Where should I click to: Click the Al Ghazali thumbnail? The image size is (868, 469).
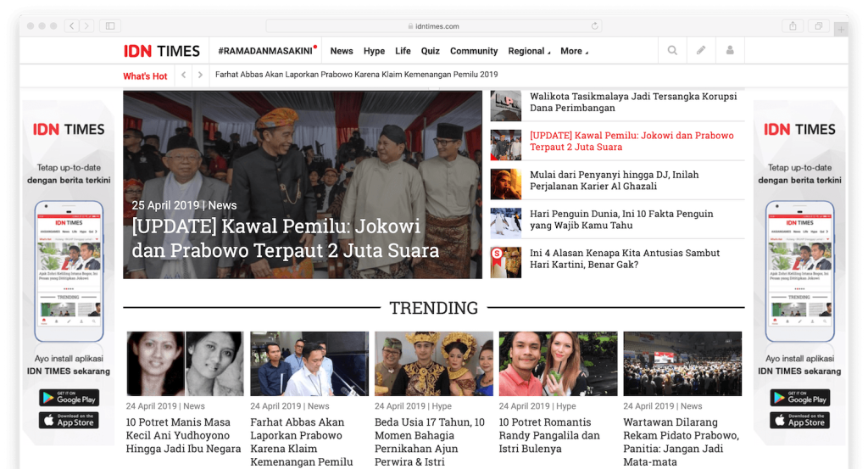pos(505,184)
